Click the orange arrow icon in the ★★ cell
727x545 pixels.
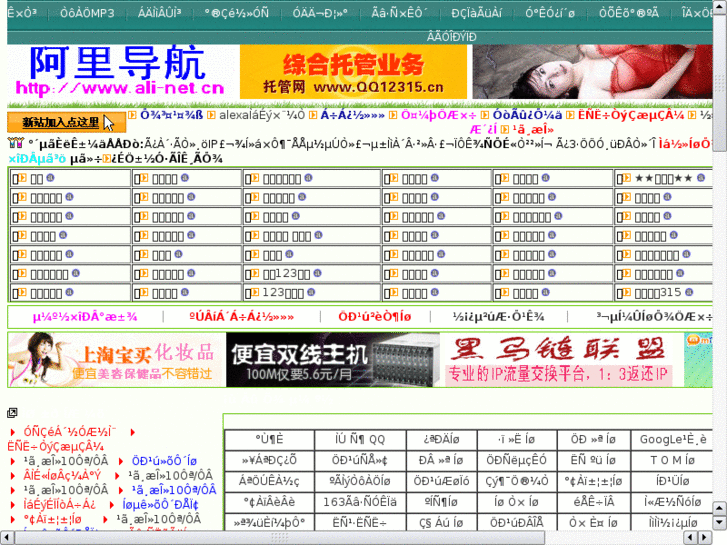click(x=627, y=178)
